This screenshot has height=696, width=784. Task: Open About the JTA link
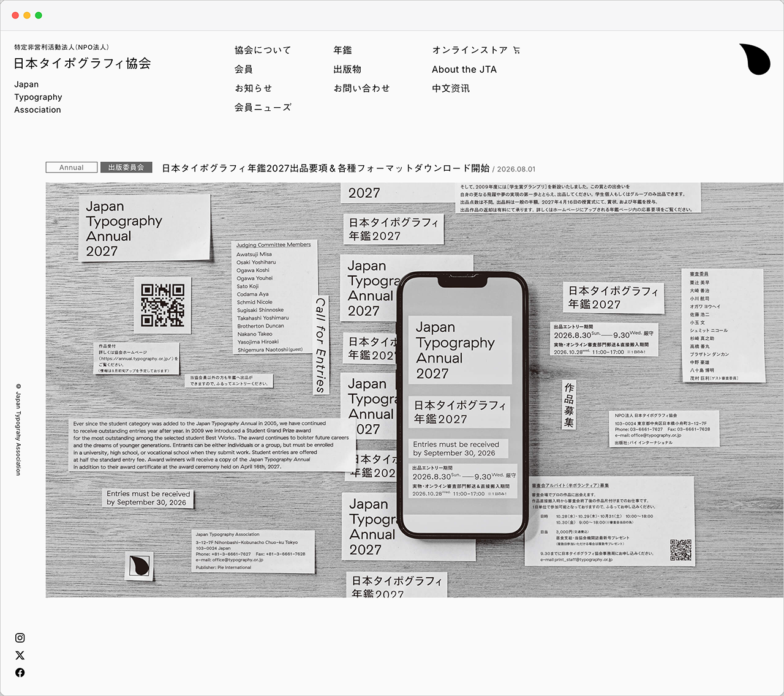coord(464,69)
